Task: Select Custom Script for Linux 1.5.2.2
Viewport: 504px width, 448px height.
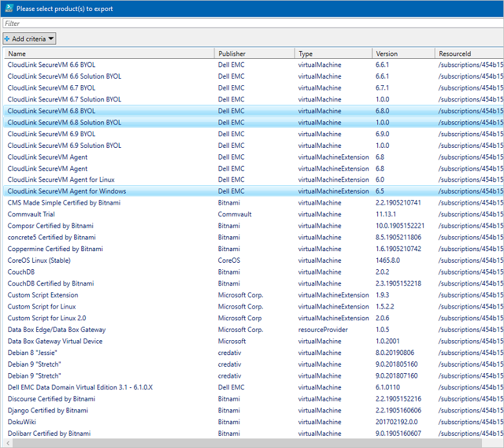Action: (x=253, y=307)
